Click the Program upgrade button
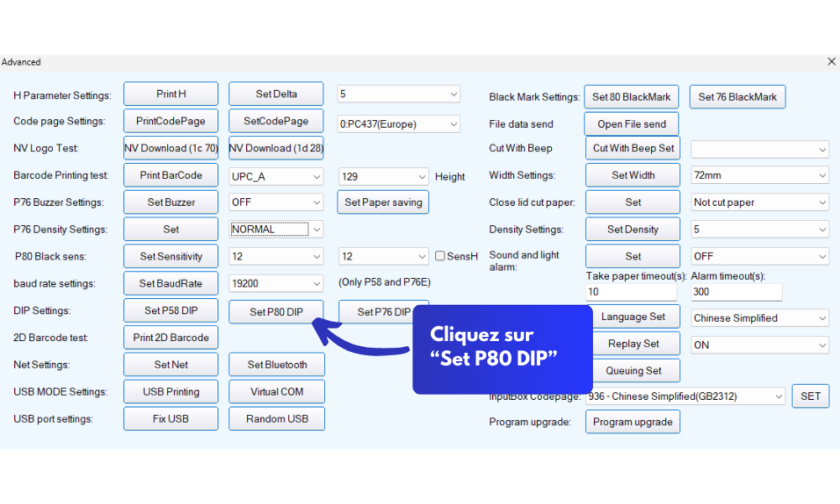The image size is (840, 504). (633, 422)
